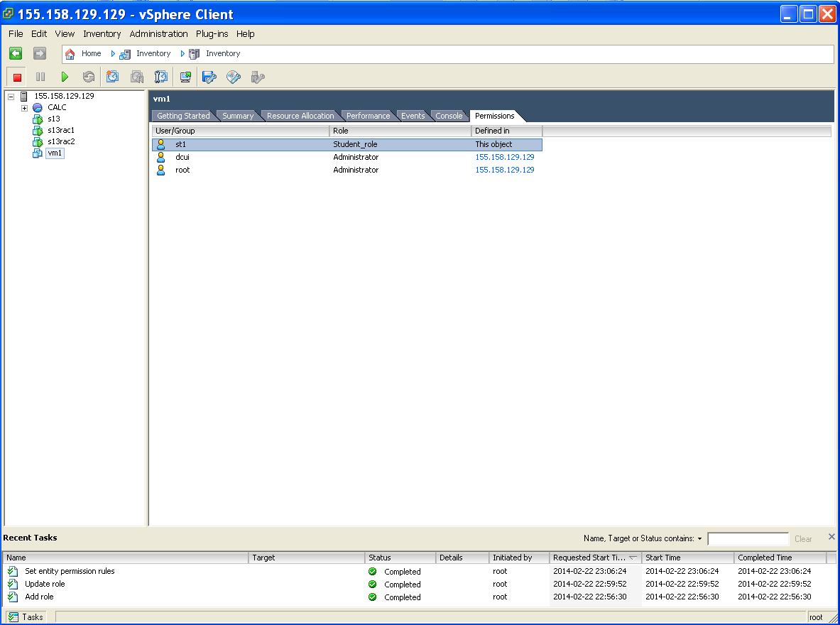Viewport: 840px width, 625px height.
Task: Open the Help menu
Action: pyautogui.click(x=246, y=34)
